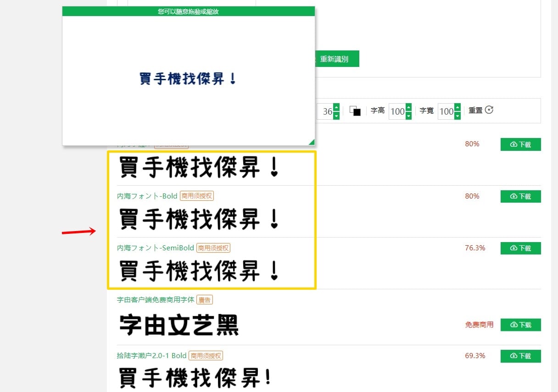Increase 字高 value with the up arrow
The width and height of the screenshot is (558, 392).
tap(408, 107)
